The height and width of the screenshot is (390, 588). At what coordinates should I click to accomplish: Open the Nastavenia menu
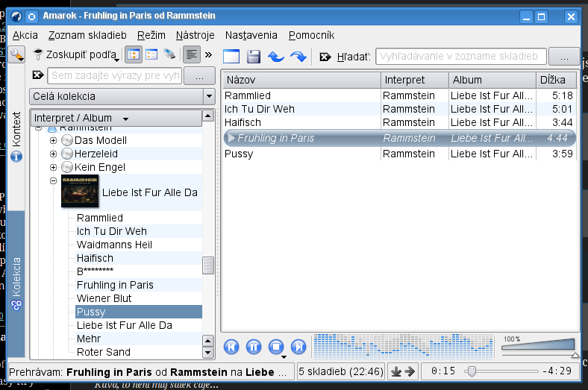tap(251, 35)
